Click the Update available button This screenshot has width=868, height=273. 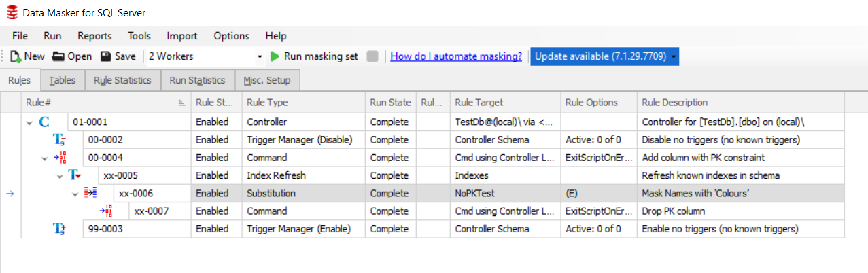[x=600, y=57]
